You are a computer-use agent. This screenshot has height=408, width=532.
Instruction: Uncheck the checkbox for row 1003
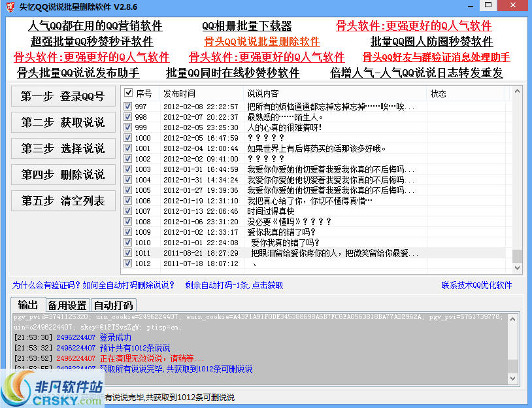tap(127, 169)
